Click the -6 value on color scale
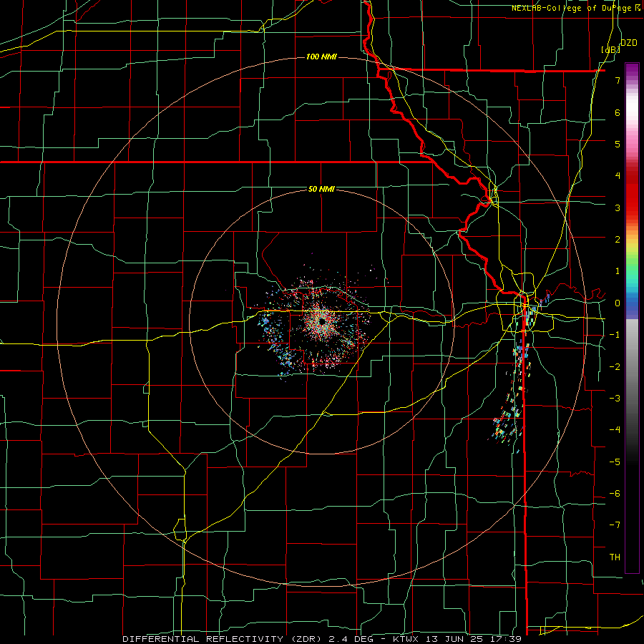This screenshot has height=644, width=644. tap(615, 494)
